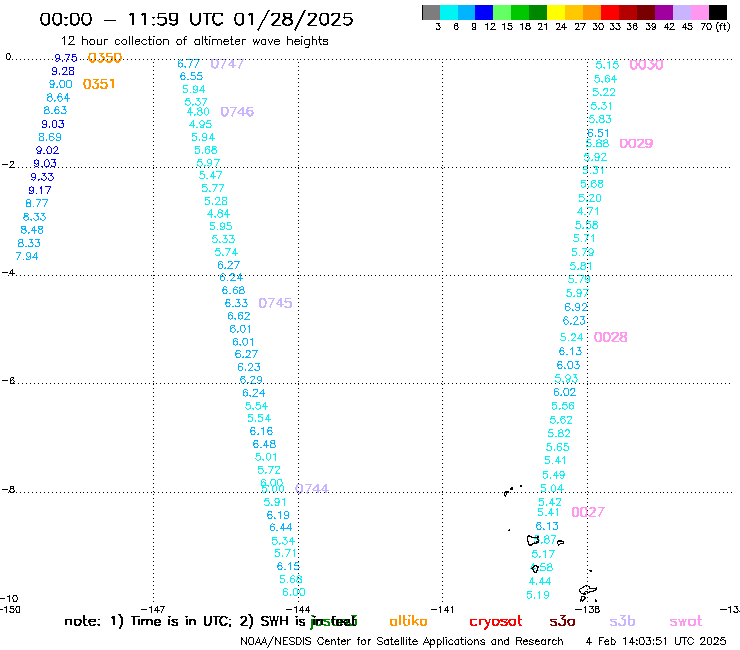Image resolution: width=740 pixels, height=650 pixels.
Task: Click the wave height value '6.62'
Action: (x=238, y=316)
